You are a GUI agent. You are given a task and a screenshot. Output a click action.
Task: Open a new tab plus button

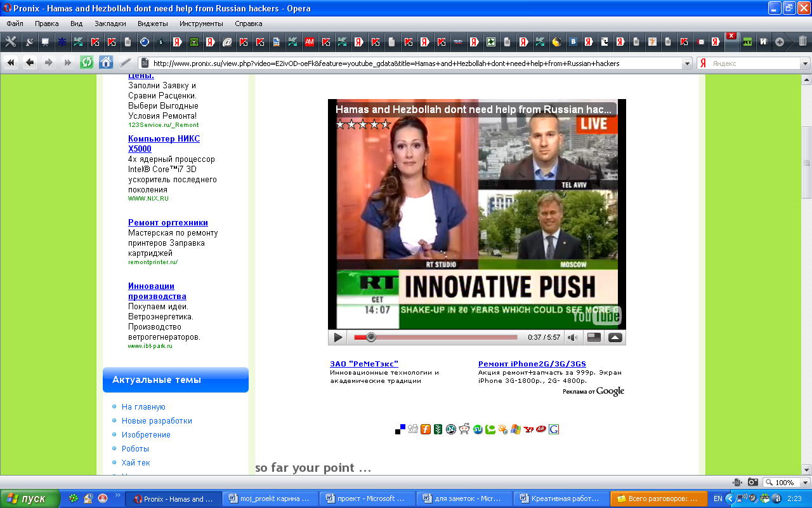click(780, 42)
